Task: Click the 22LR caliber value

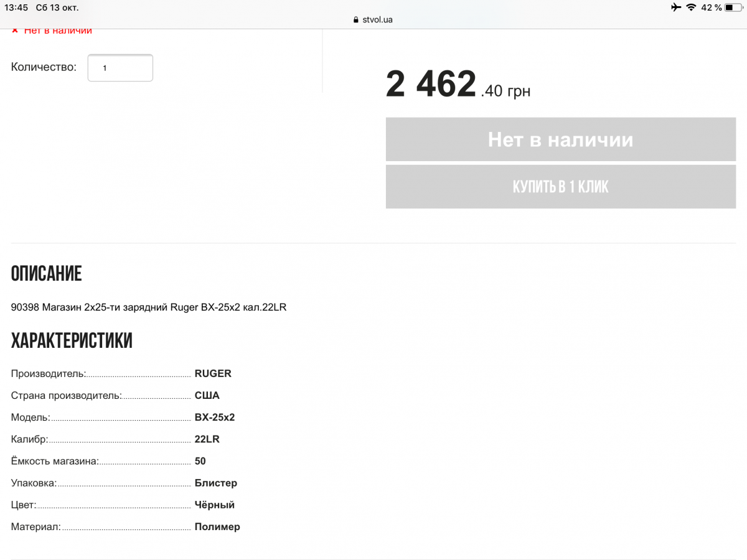Action: (207, 439)
